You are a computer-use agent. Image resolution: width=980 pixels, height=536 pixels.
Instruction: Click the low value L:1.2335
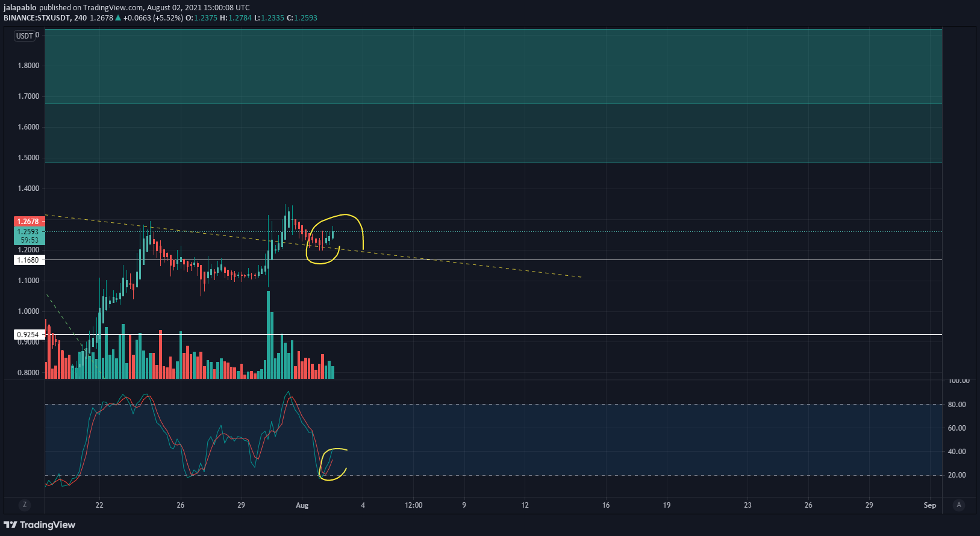(269, 18)
